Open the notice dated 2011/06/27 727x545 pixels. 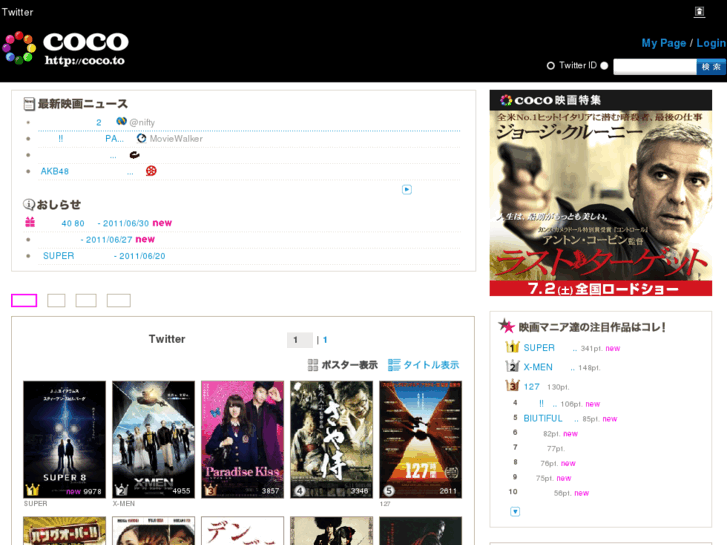pyautogui.click(x=107, y=240)
